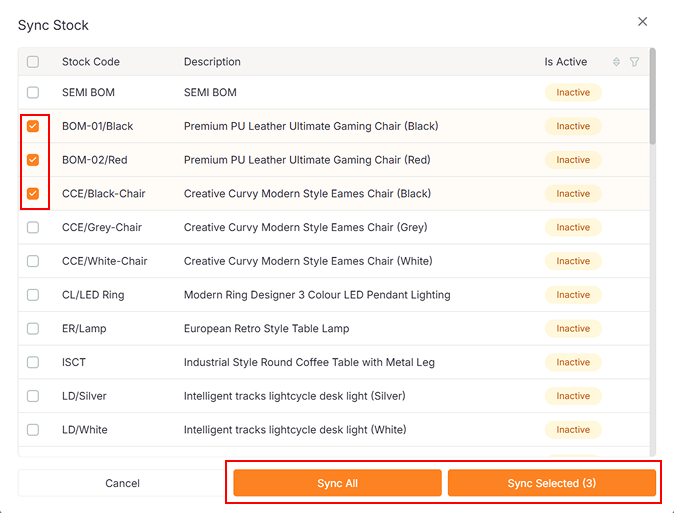Viewport: 674px width, 513px height.
Task: Close the Sync Stock dialog
Action: pos(642,22)
